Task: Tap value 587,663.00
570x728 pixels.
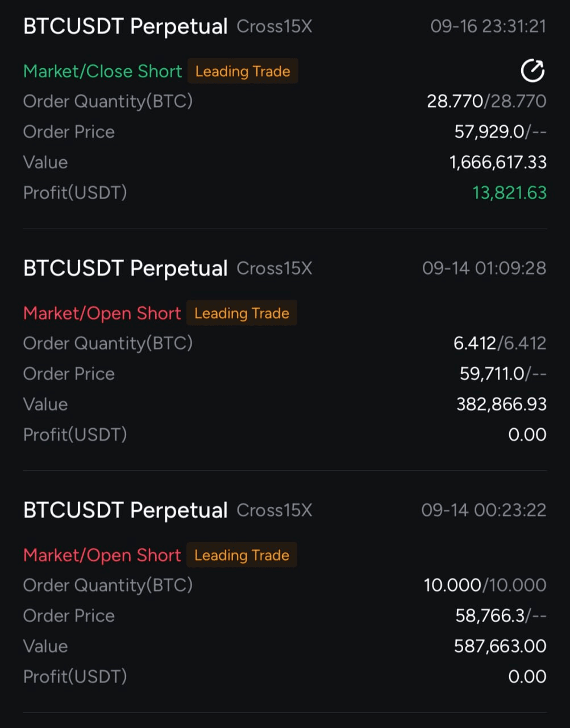Action: (500, 646)
